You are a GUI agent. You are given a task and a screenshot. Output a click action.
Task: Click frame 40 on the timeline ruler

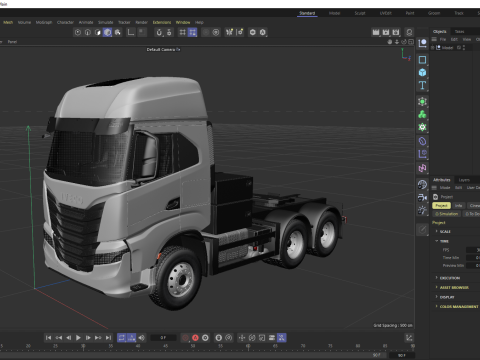tap(138, 346)
